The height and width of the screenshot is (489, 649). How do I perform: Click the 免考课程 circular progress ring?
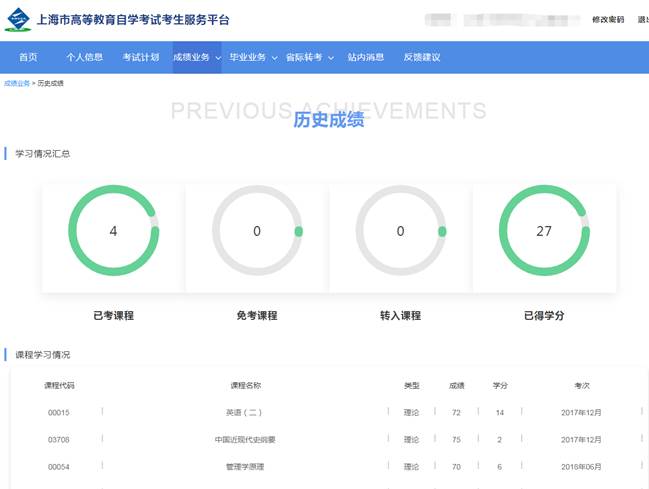pyautogui.click(x=257, y=231)
